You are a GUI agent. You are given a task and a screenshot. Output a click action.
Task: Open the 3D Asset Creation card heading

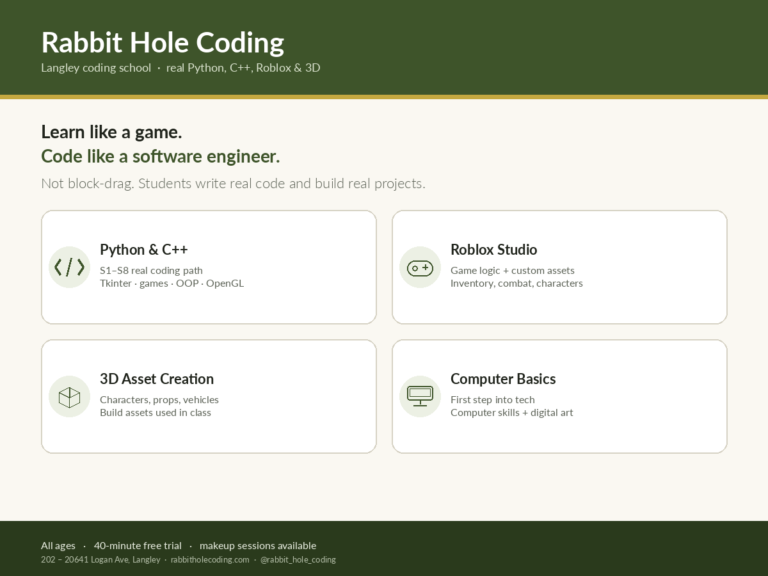[x=157, y=379]
